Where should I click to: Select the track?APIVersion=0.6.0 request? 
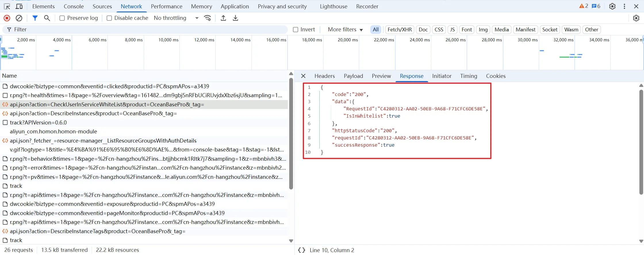pyautogui.click(x=144, y=122)
